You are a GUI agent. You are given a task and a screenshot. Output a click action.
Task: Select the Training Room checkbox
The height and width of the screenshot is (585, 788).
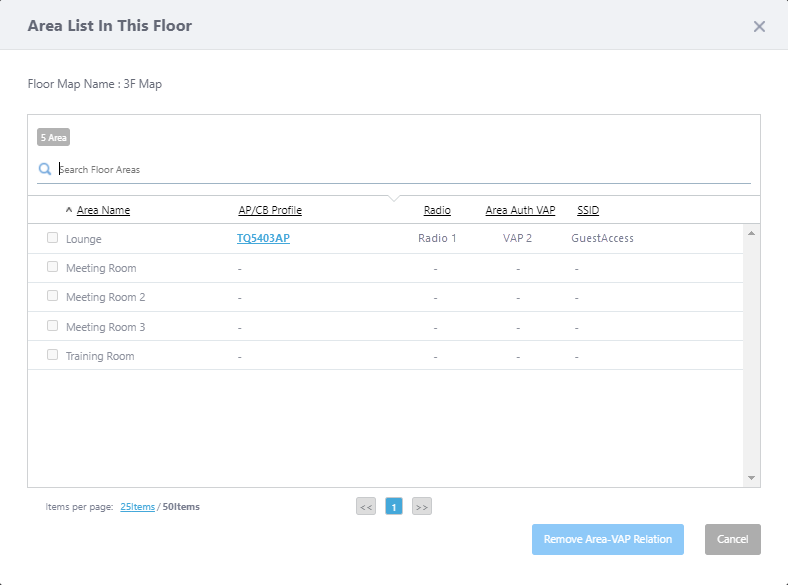pos(53,355)
